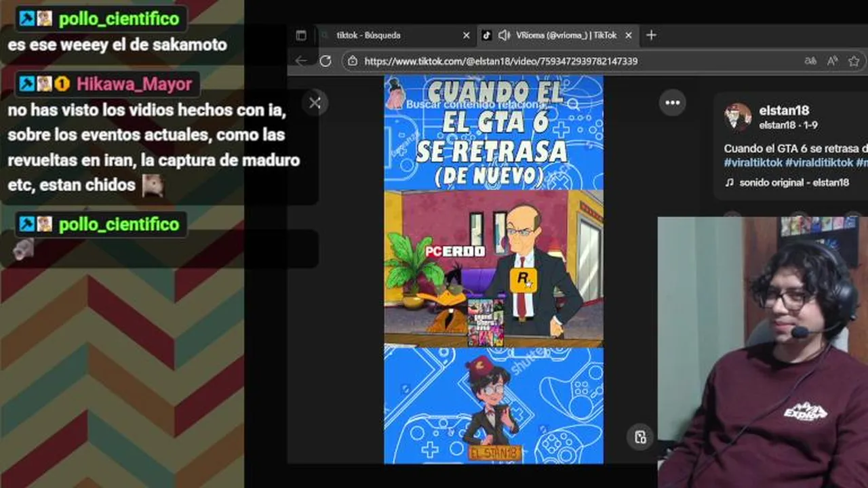This screenshot has height=488, width=868.
Task: Mute the TikTok tab via speaker icon
Action: point(504,35)
